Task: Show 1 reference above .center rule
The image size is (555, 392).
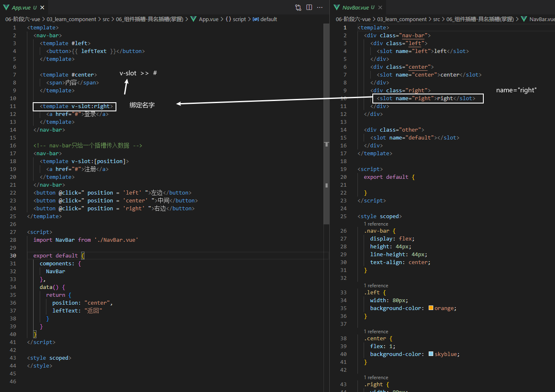Action: (376, 332)
